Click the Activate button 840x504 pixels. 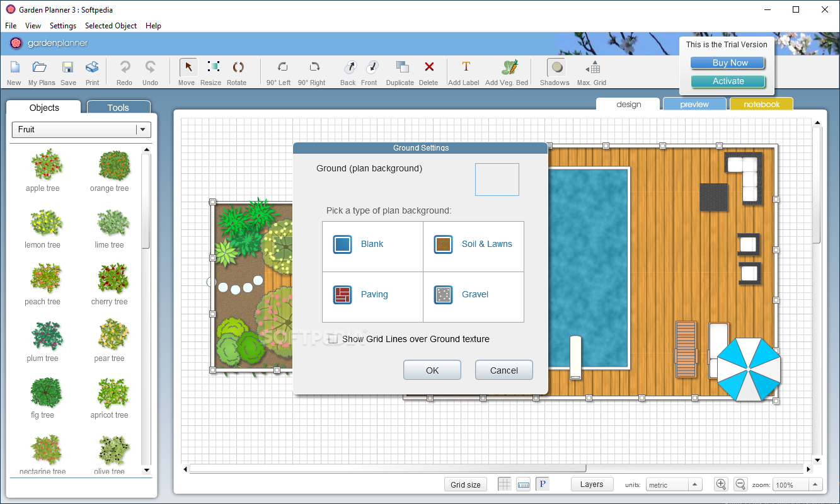(x=728, y=81)
